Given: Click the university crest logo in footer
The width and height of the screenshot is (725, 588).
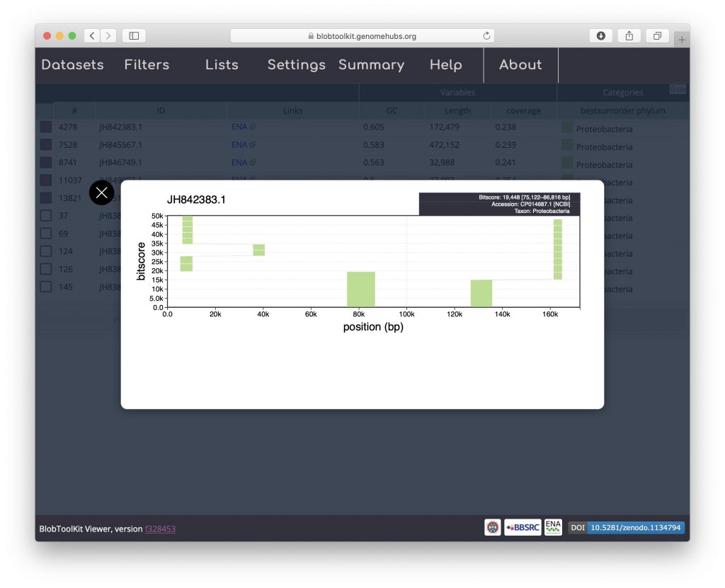Looking at the screenshot, I should click(x=493, y=528).
